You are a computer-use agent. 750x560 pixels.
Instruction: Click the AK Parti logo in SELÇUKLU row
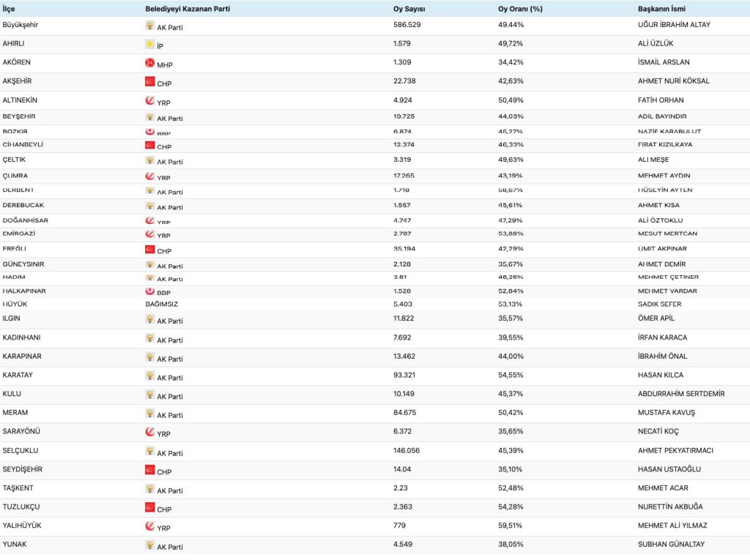pos(150,452)
